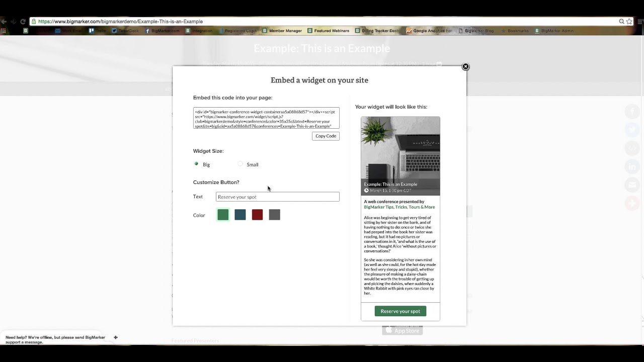Click the 'Embed a widget on your site' heading
644x362 pixels.
pyautogui.click(x=319, y=80)
